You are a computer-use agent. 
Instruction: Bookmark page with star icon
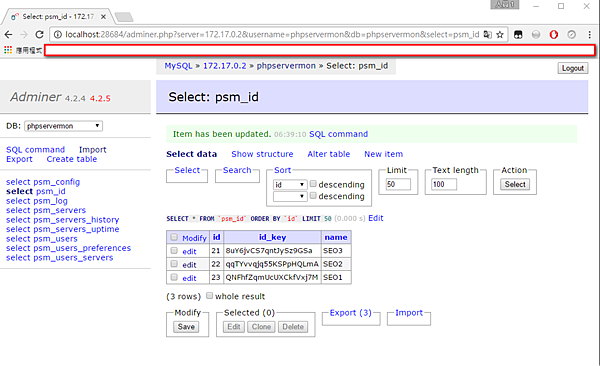pos(500,34)
